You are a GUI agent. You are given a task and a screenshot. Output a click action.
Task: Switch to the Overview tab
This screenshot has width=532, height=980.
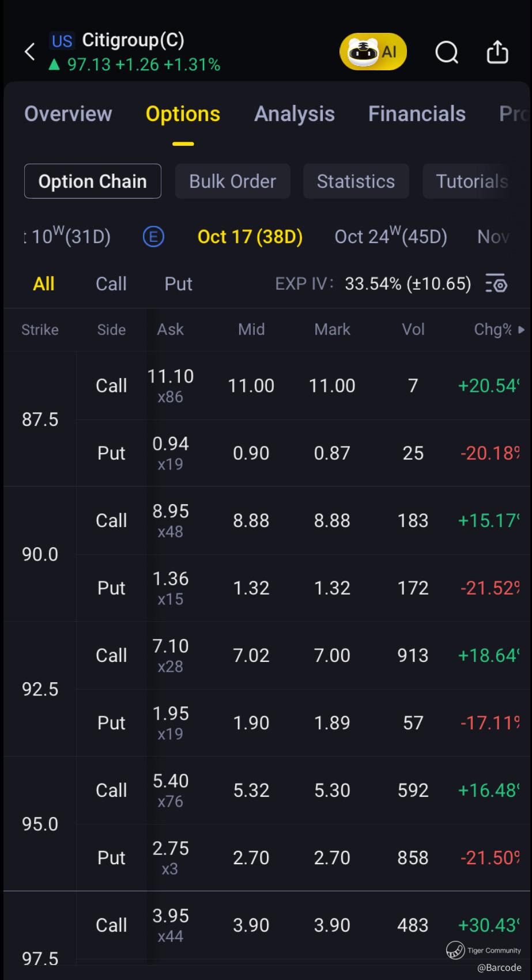click(68, 114)
